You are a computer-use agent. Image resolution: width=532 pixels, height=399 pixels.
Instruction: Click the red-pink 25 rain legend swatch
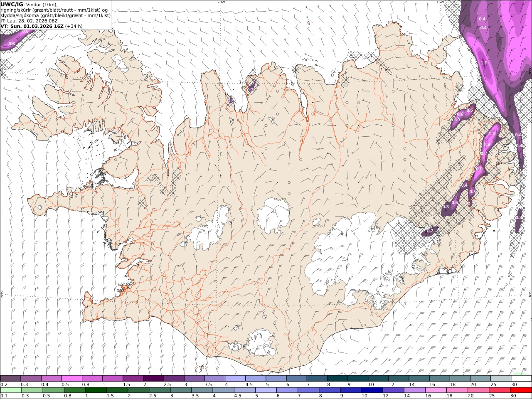click(500, 390)
